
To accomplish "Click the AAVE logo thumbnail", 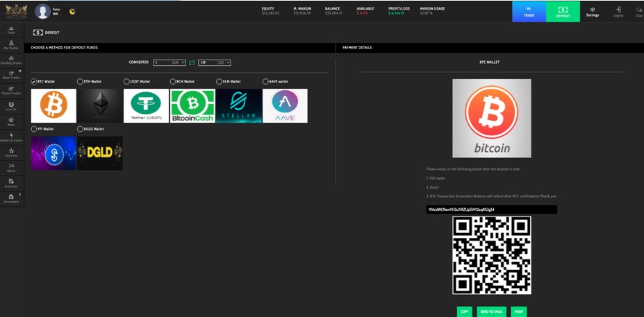I will [x=285, y=106].
